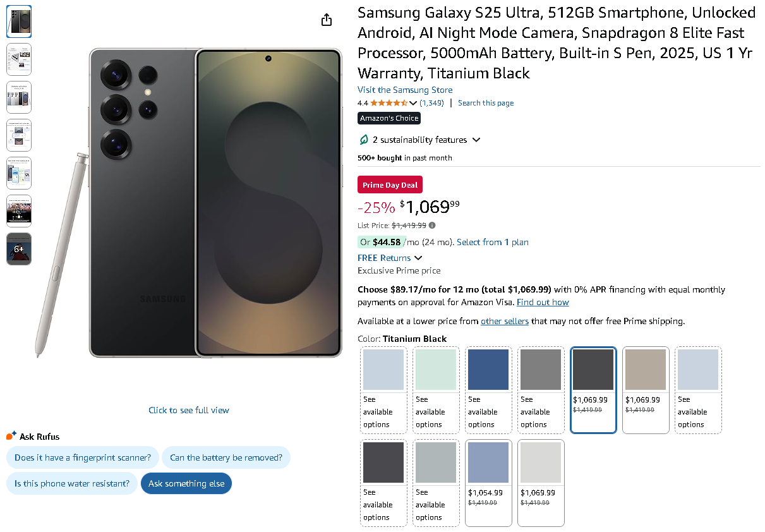765x532 pixels.
Task: Click to see full view of image
Action: (189, 410)
